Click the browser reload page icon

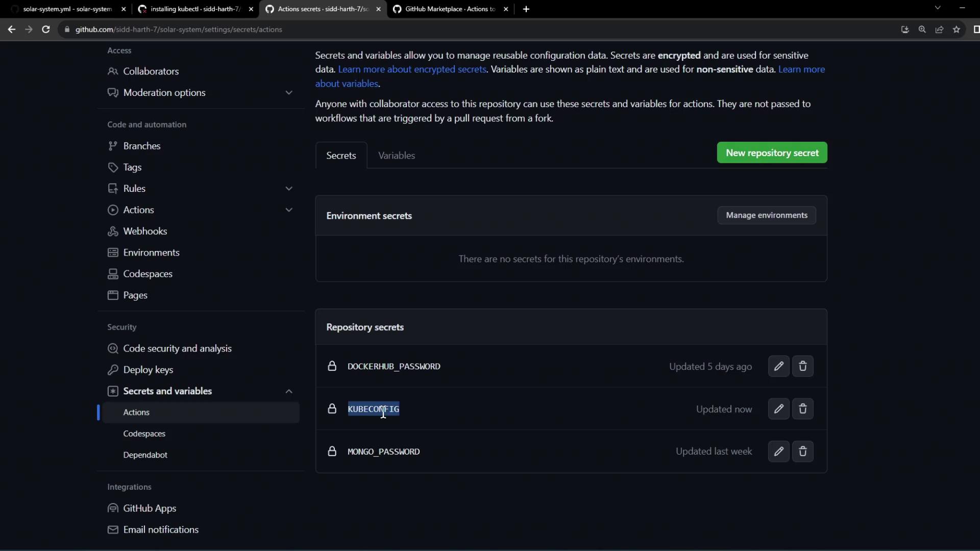[x=46, y=30]
